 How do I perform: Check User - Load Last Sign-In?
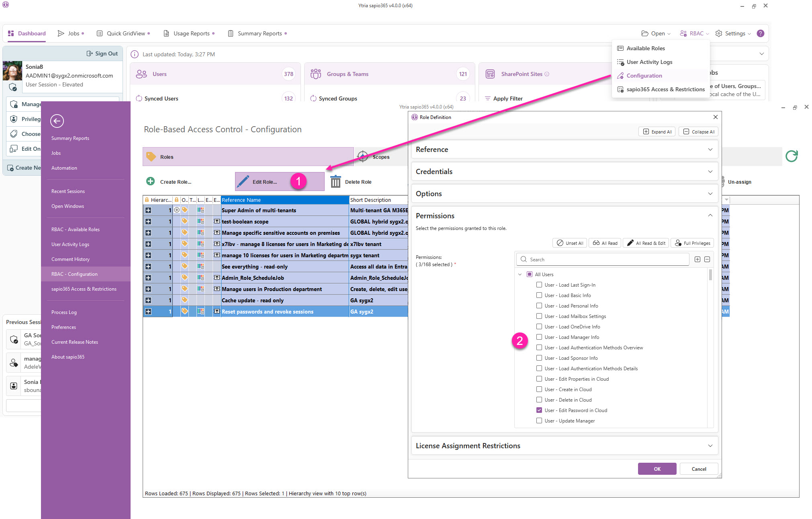[x=539, y=285]
